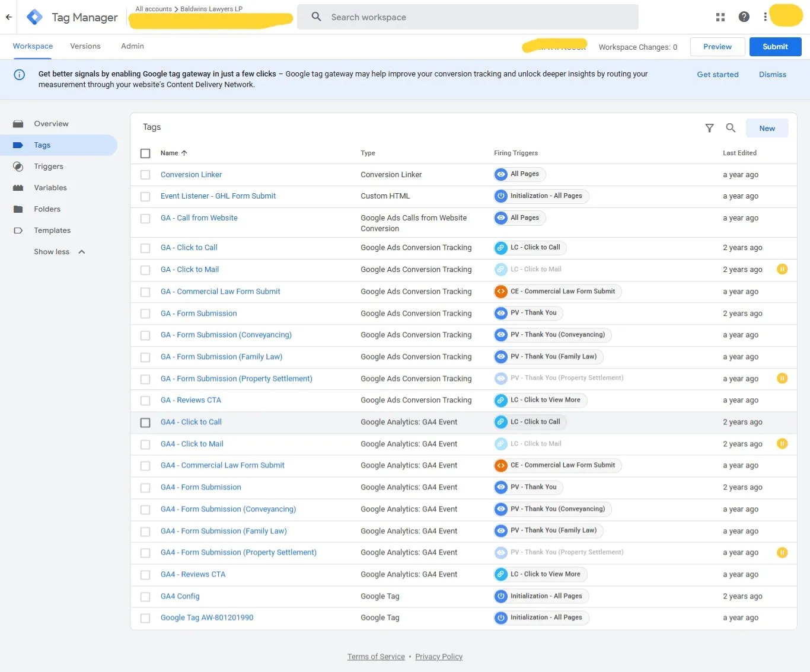
Task: Sort by Last Edited column header
Action: tap(739, 153)
